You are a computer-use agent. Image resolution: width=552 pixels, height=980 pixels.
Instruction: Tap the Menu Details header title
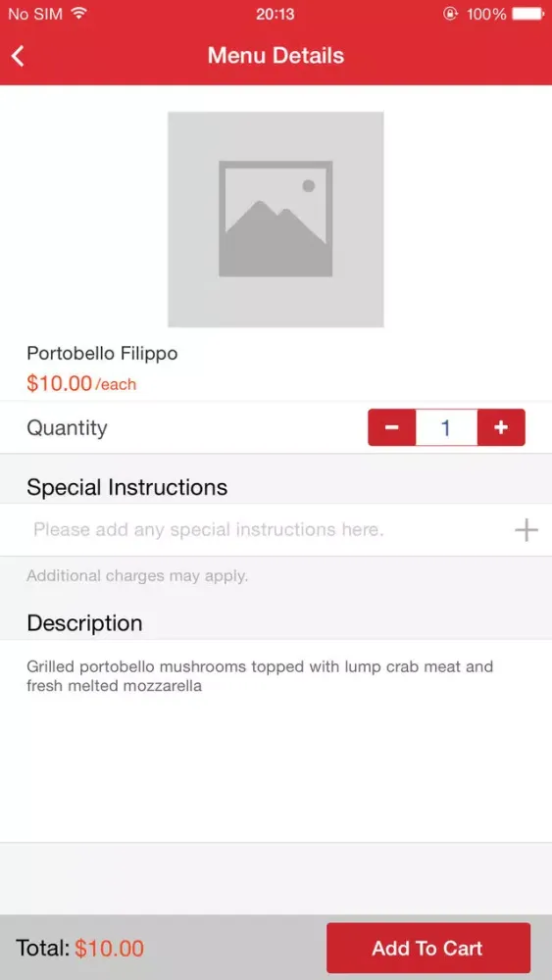[276, 56]
